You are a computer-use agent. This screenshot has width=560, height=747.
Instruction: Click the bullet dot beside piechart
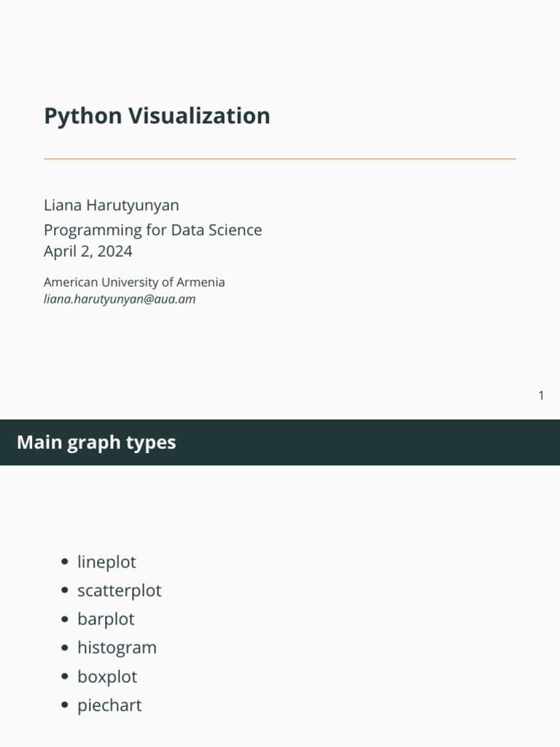coord(66,705)
